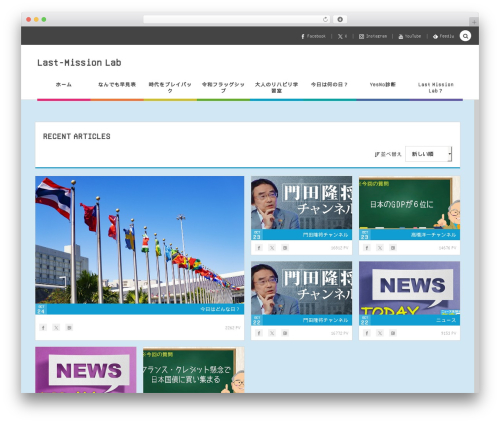Viewport: 500px width, 423px height.
Task: Open the 時代をプレイバック menu item
Action: tap(170, 87)
